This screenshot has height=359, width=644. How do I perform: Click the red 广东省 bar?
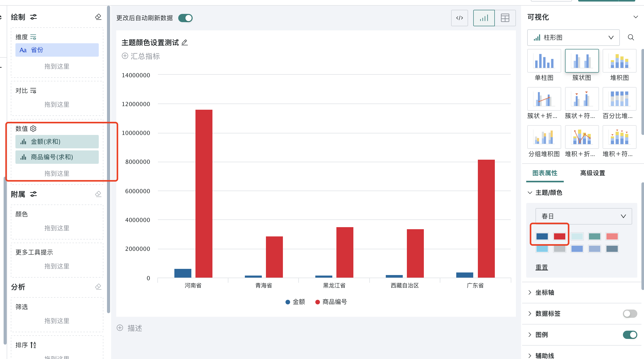(x=486, y=219)
